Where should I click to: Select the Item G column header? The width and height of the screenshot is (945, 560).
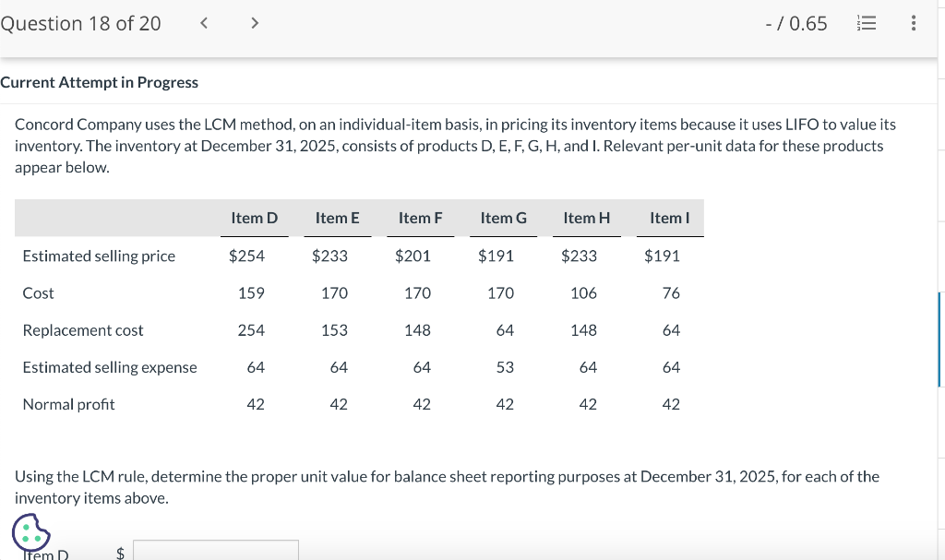click(504, 218)
